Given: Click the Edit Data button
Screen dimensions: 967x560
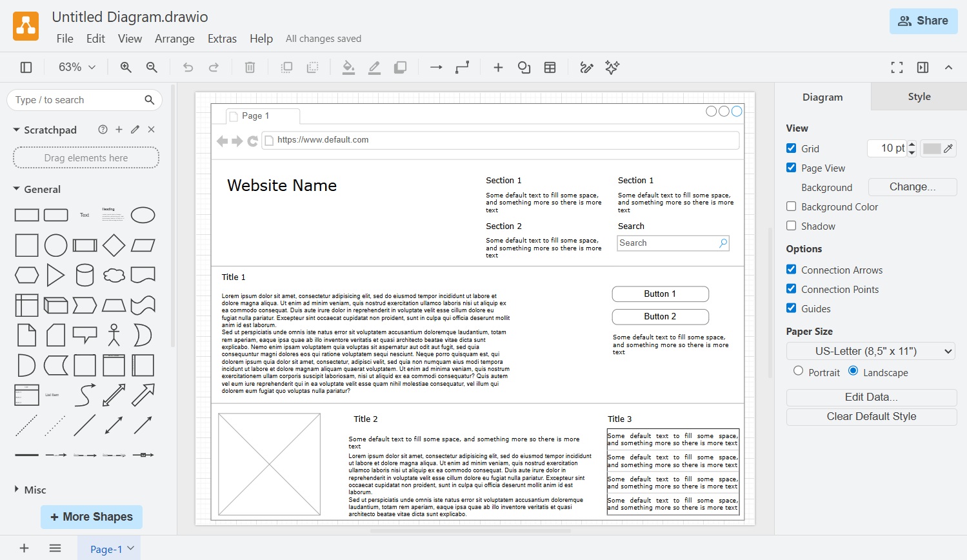Looking at the screenshot, I should point(871,397).
